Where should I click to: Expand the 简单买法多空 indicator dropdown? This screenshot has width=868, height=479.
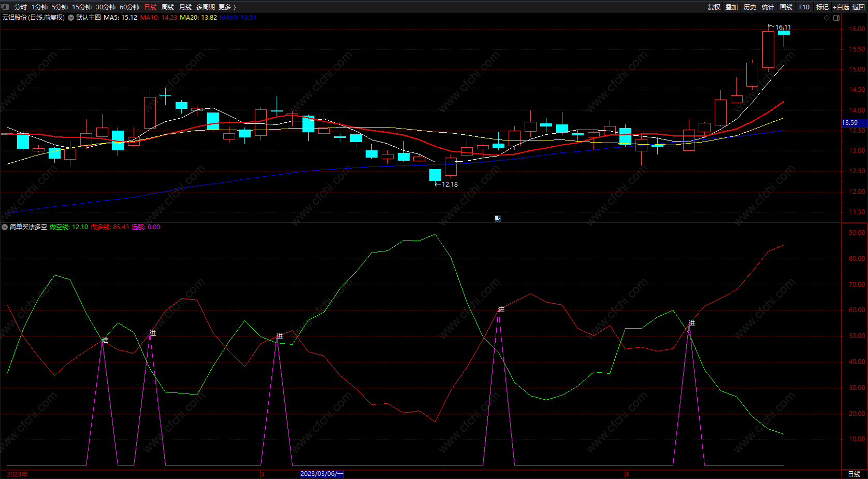pos(5,227)
